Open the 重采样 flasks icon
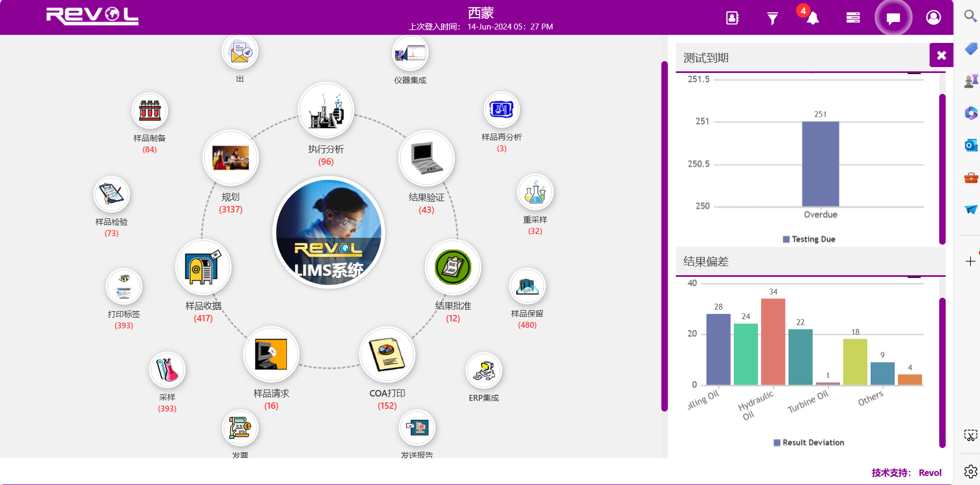Viewport: 980px width, 485px height. 535,192
